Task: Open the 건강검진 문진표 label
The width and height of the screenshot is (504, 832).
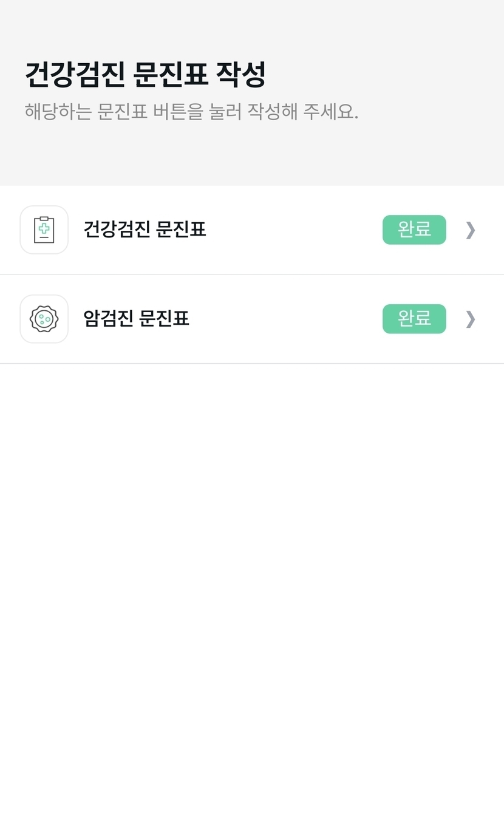Action: pyautogui.click(x=145, y=230)
